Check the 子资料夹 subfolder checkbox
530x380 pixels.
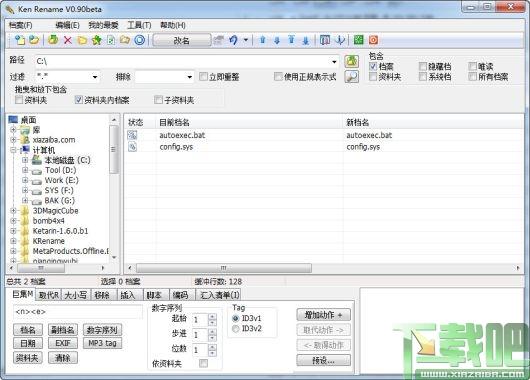[x=158, y=100]
